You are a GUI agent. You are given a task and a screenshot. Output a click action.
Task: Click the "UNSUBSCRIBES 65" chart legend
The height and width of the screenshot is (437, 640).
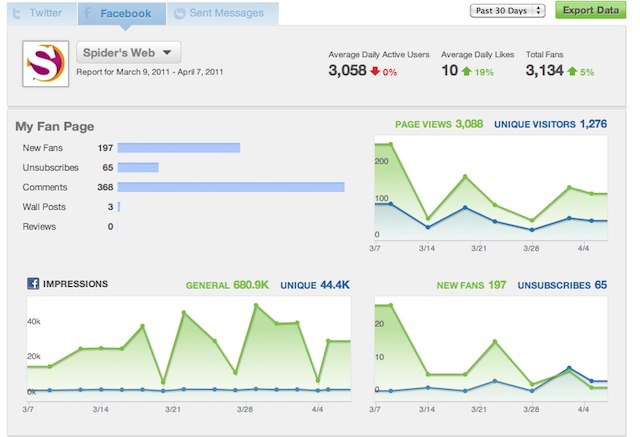pyautogui.click(x=562, y=285)
